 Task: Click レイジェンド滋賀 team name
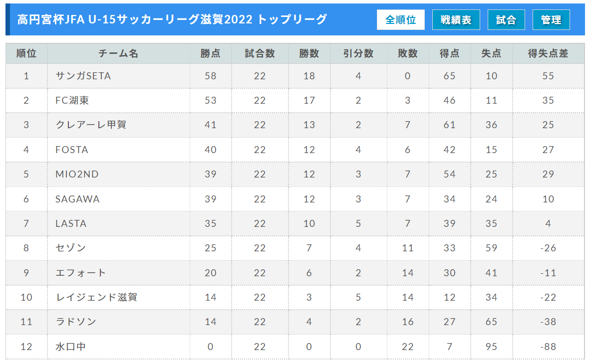point(96,297)
